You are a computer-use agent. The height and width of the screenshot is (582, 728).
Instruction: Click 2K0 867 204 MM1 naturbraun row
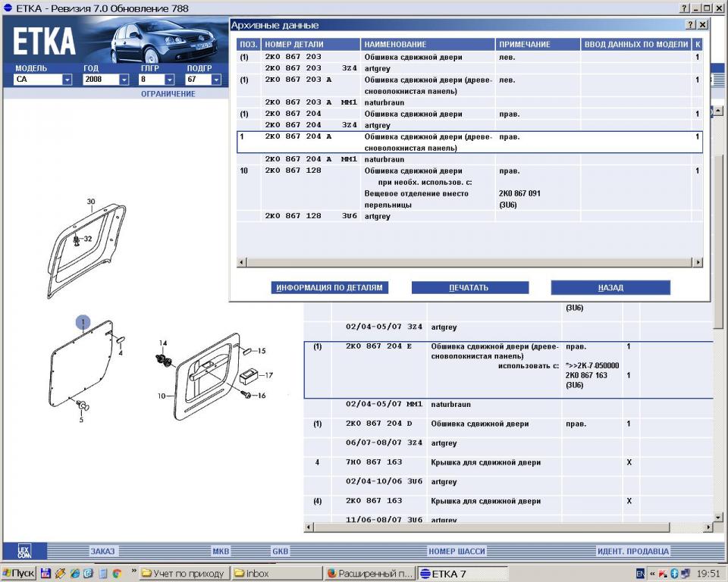(x=469, y=159)
